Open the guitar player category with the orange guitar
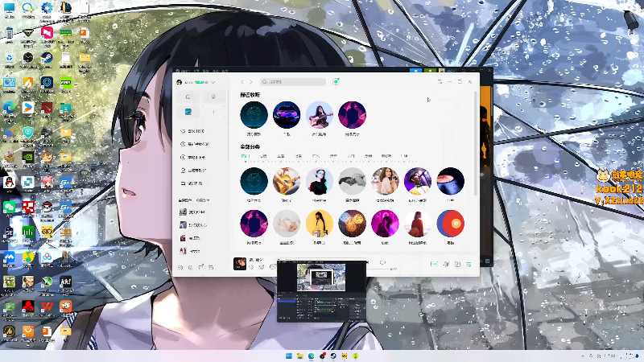Screen dimensions: 644x362 287,181
